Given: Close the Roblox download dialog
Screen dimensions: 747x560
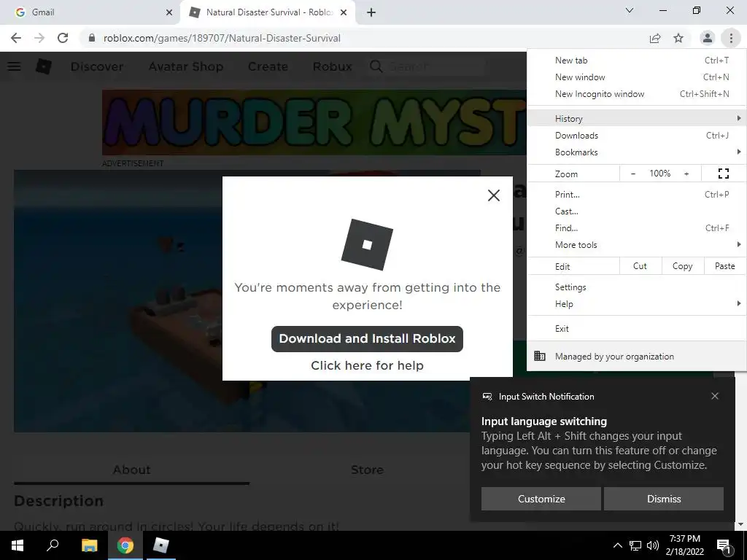Looking at the screenshot, I should coord(494,195).
